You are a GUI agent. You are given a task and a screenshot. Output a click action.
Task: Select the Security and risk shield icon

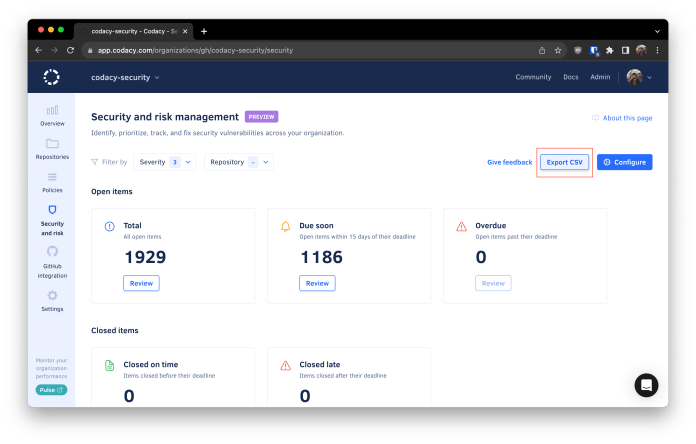[52, 210]
